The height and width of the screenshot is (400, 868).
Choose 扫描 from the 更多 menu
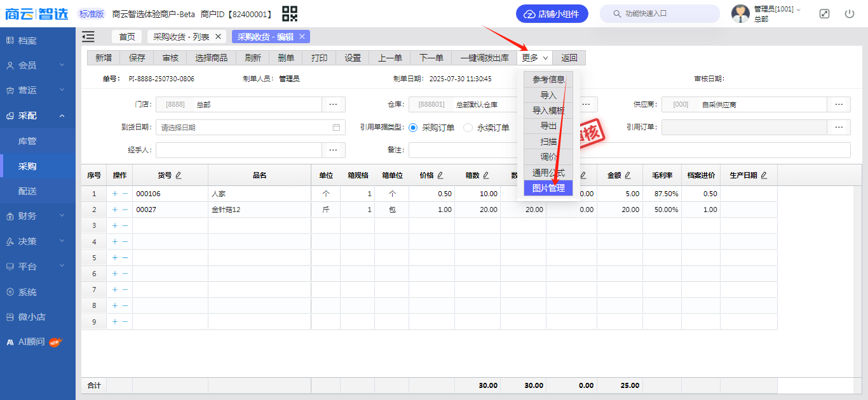548,142
